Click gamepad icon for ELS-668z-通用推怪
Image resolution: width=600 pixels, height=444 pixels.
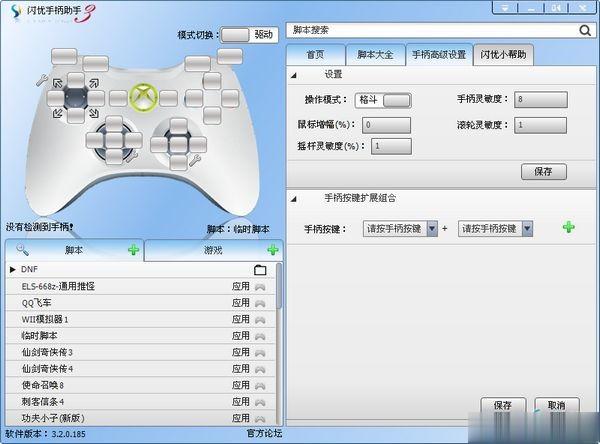coord(260,287)
